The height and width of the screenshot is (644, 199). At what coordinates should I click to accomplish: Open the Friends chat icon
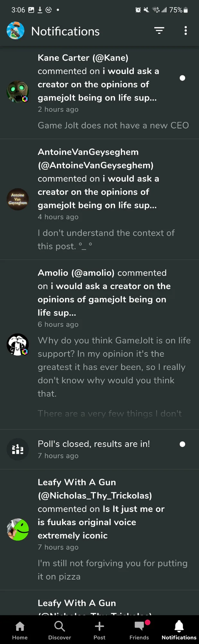139,630
